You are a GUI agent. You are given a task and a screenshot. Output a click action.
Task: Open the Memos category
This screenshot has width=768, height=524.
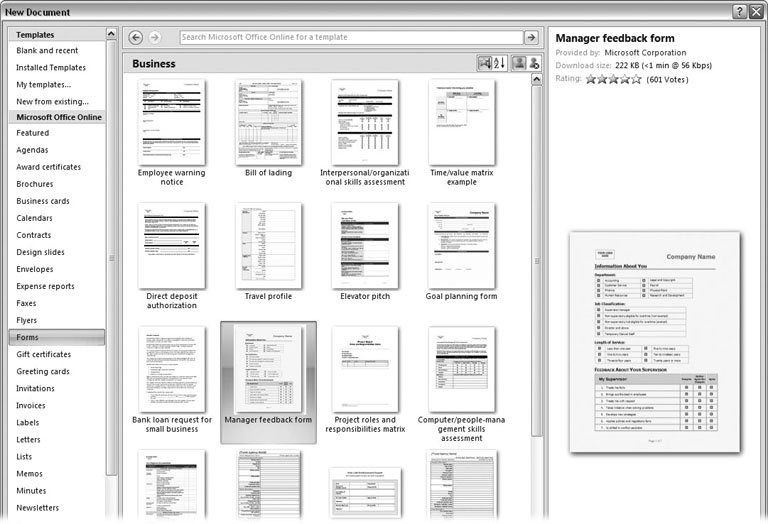[29, 474]
